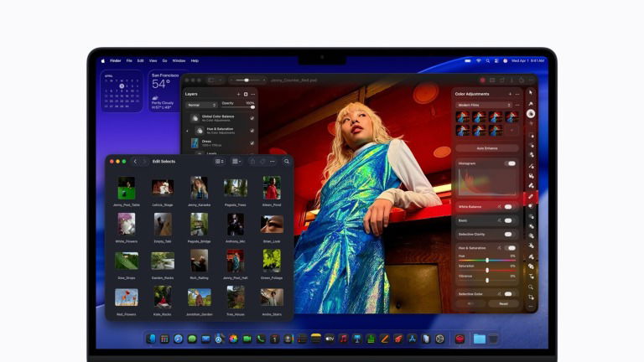
Task: Open Finder view mode switcher in Edit Selects
Action: 220,161
